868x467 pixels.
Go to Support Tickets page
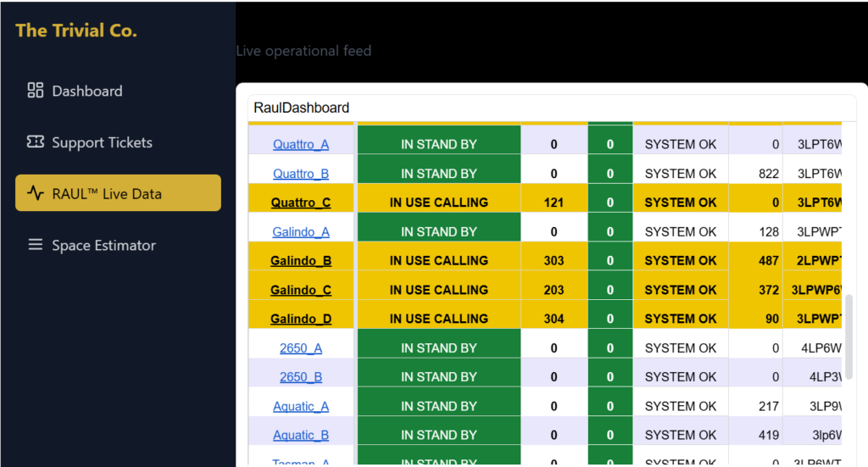(102, 142)
